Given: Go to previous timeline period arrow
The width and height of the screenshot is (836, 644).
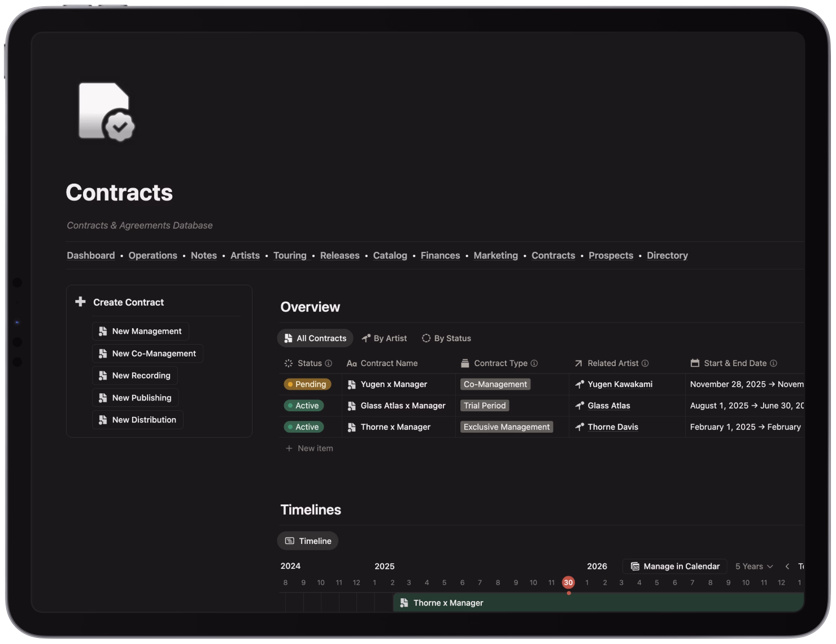Looking at the screenshot, I should coord(787,566).
